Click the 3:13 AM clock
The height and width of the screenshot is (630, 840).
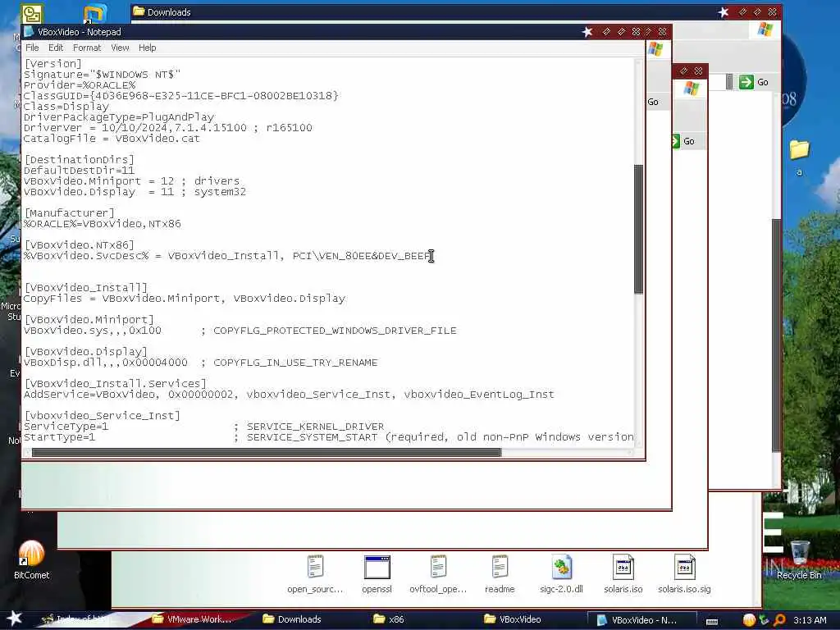coord(810,620)
